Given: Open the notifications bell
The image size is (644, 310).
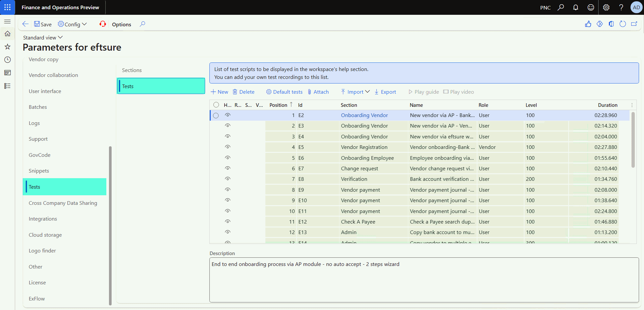Looking at the screenshot, I should pyautogui.click(x=576, y=7).
